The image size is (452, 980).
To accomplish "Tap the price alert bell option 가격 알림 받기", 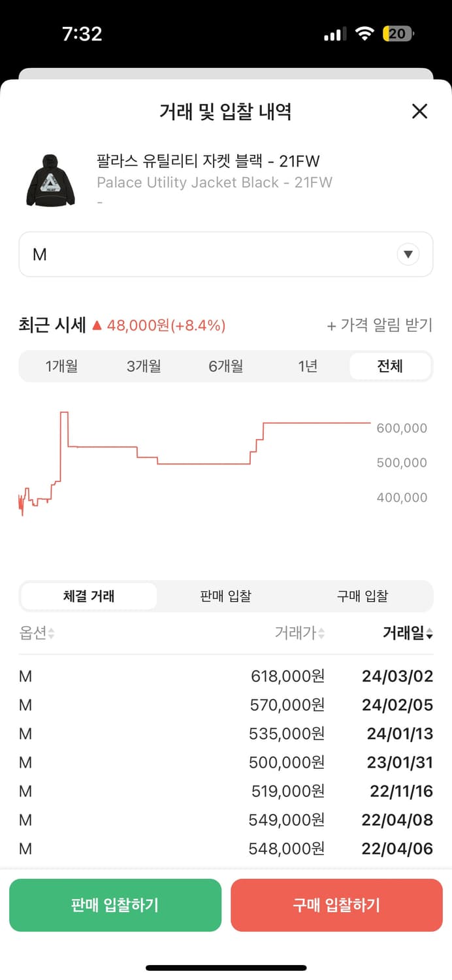I will (381, 325).
